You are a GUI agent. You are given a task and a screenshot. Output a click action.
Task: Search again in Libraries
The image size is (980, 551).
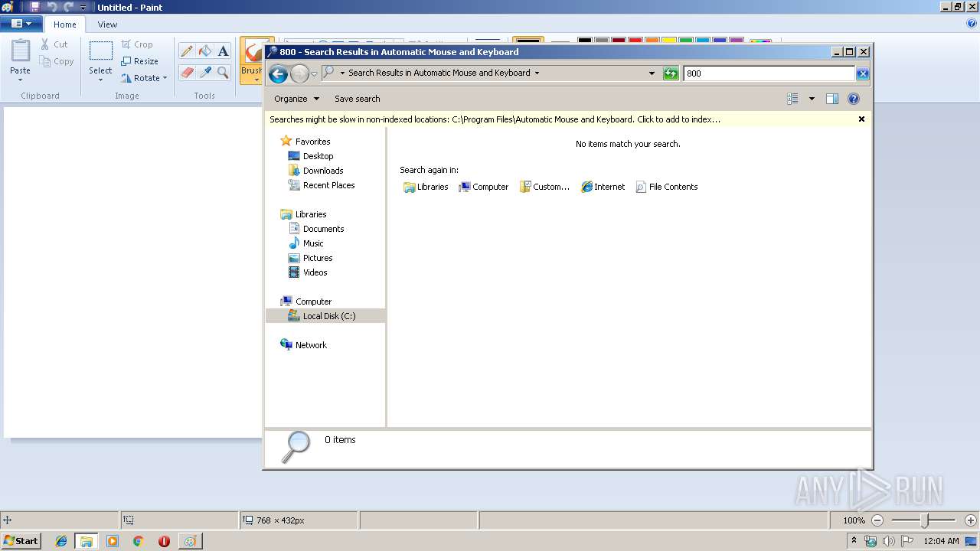426,187
